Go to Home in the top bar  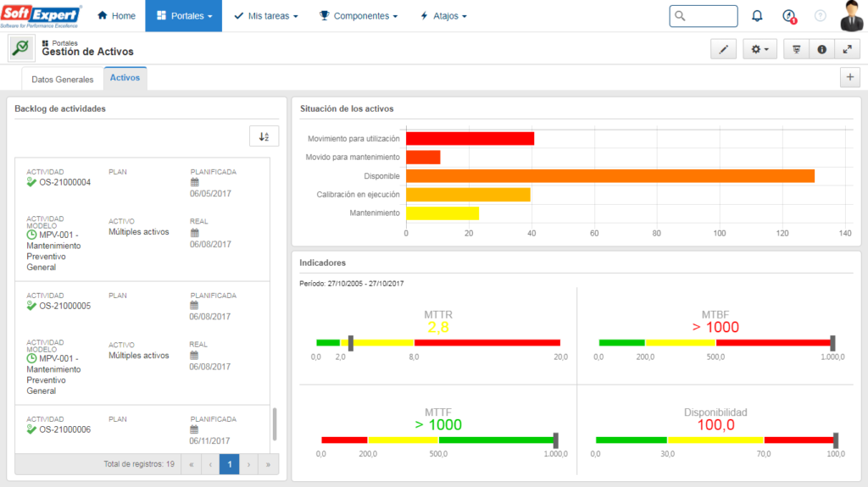116,15
